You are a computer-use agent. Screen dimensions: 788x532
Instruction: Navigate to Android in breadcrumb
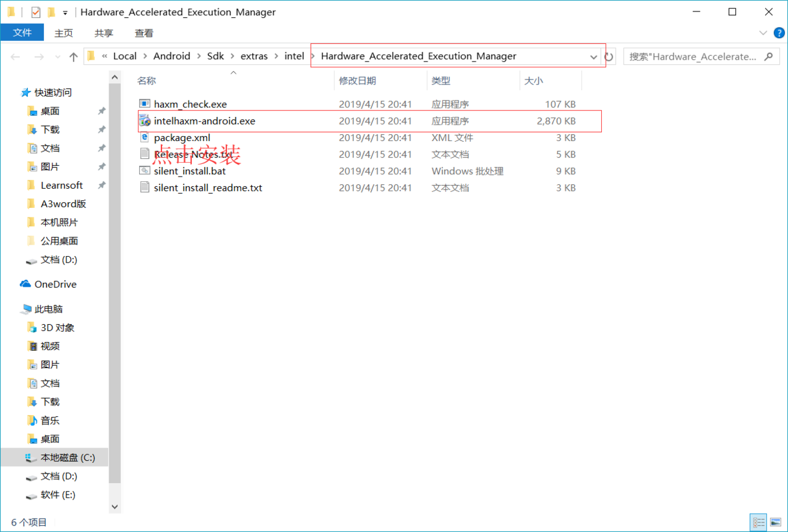click(x=172, y=56)
